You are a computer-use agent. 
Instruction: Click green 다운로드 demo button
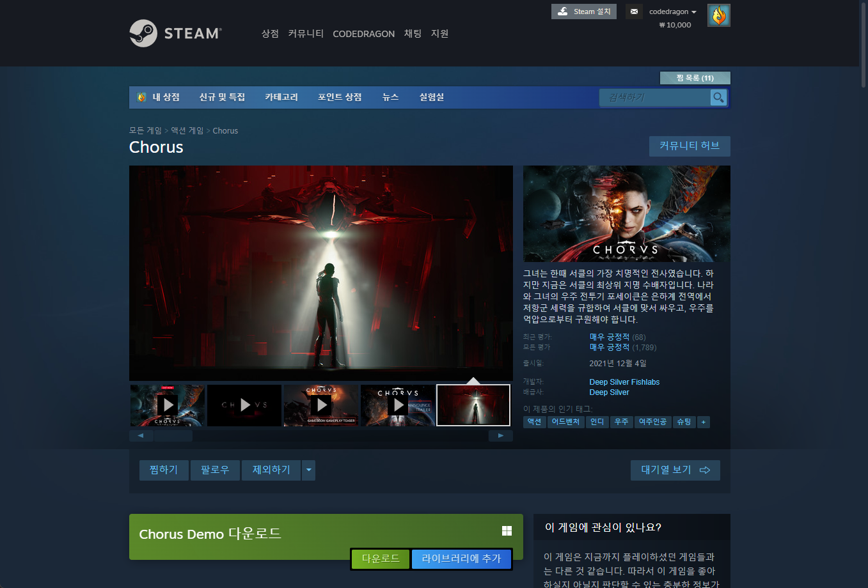(x=381, y=559)
